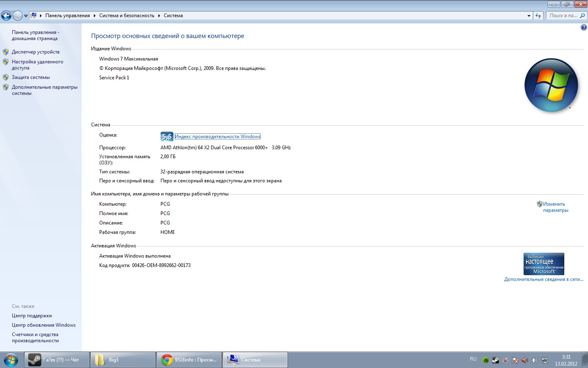Click Система taskbar button
This screenshot has height=368, width=588.
[255, 360]
